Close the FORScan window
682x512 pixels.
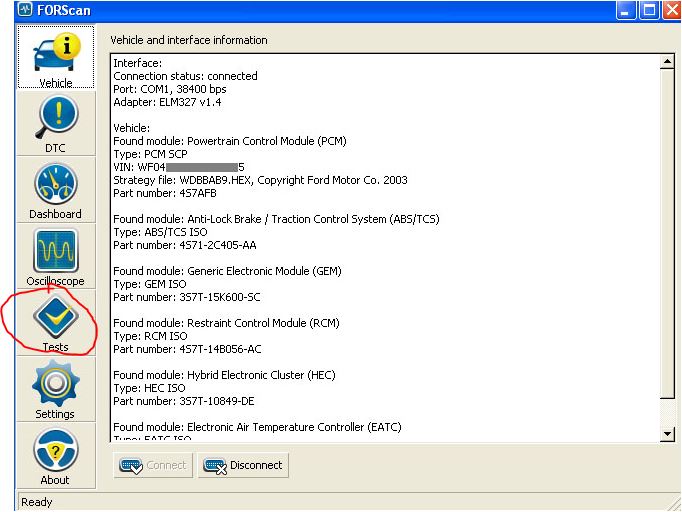(x=672, y=10)
